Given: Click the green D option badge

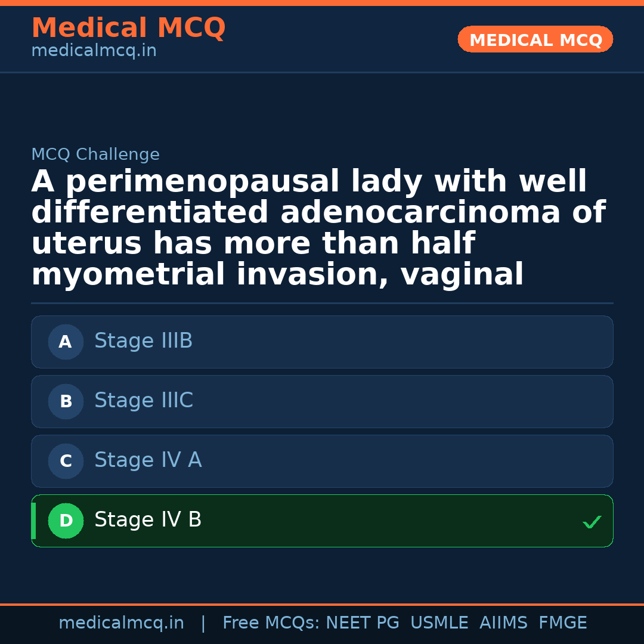Looking at the screenshot, I should pyautogui.click(x=66, y=521).
